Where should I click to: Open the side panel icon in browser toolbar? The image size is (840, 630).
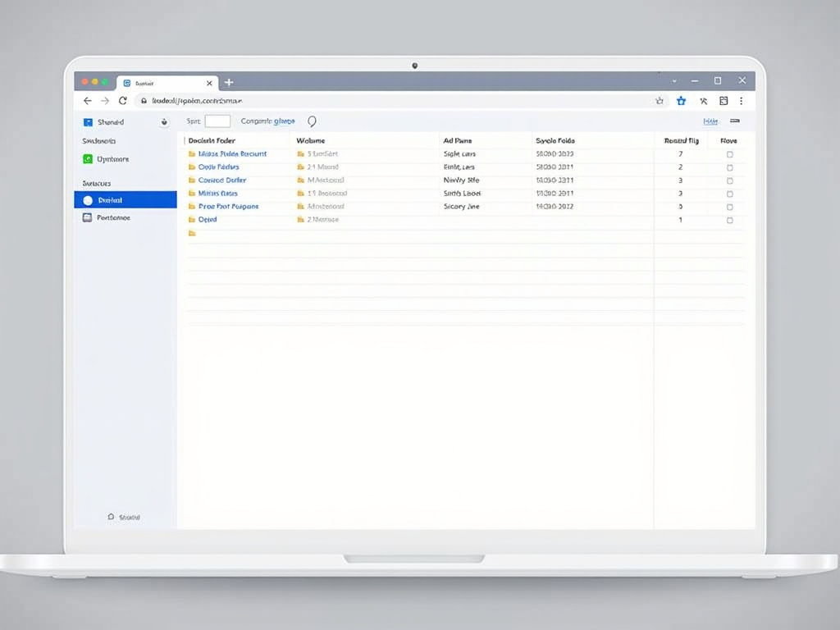pyautogui.click(x=724, y=101)
